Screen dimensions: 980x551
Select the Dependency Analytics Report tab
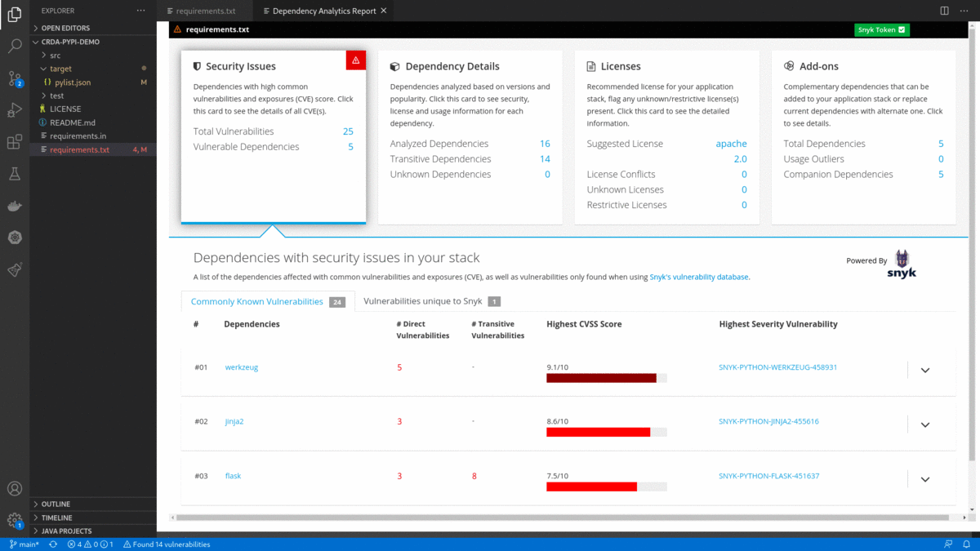click(x=324, y=11)
